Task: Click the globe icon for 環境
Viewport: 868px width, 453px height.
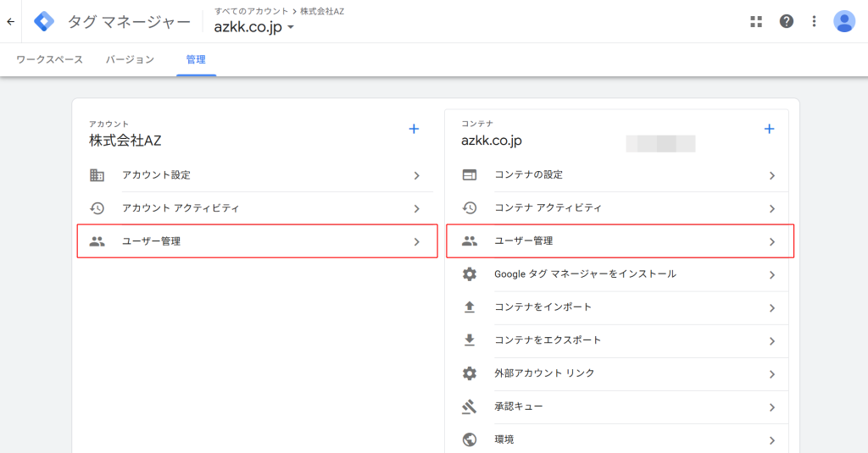Action: pyautogui.click(x=470, y=439)
